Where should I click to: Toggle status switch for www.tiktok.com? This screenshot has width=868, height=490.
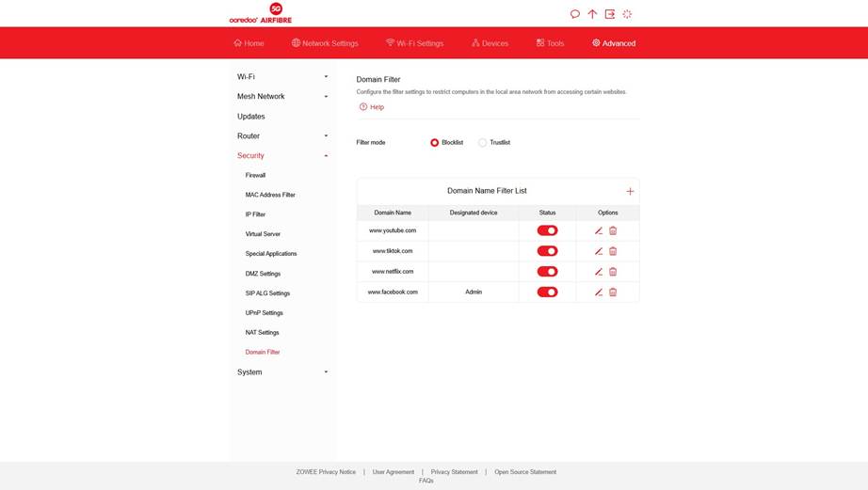pos(548,251)
